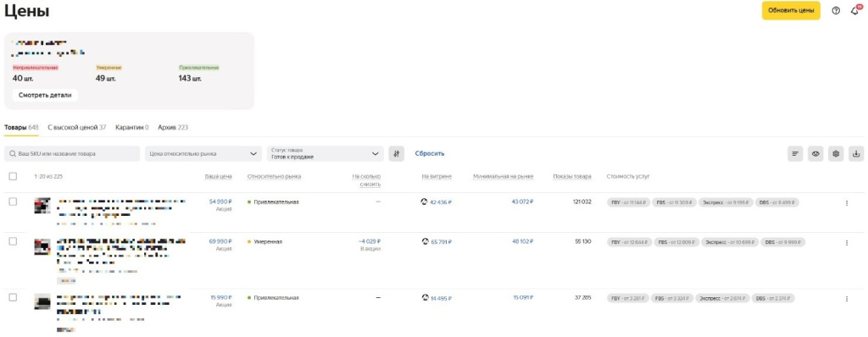Click the 'Умеренные' yellow label
This screenshot has width=868, height=337.
click(108, 68)
